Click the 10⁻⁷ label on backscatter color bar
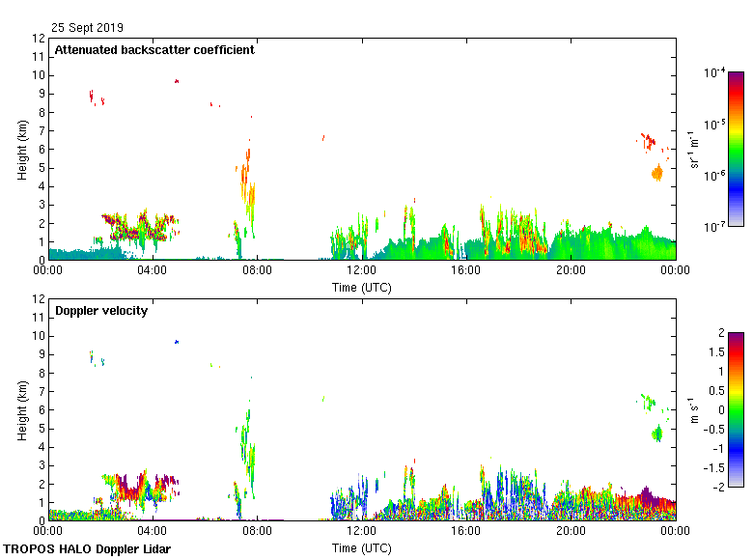This screenshot has height=560, width=753. tap(715, 227)
